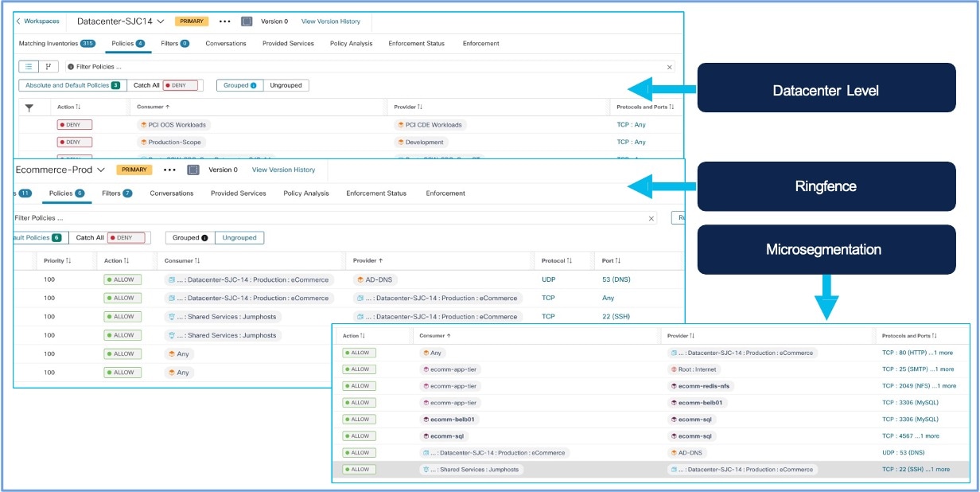Open the Filters 7 tab in Ecommerce-Prod
Image resolution: width=980 pixels, height=492 pixels.
point(117,193)
